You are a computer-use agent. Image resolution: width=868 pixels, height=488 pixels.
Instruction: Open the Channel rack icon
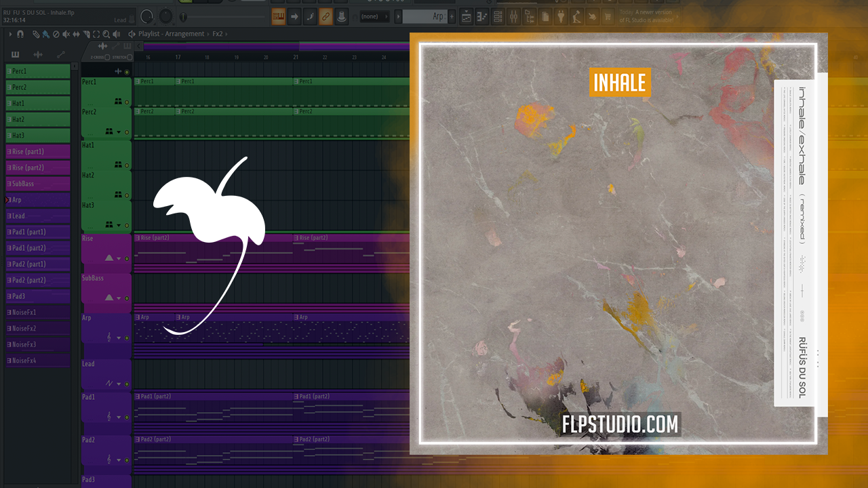click(x=498, y=16)
